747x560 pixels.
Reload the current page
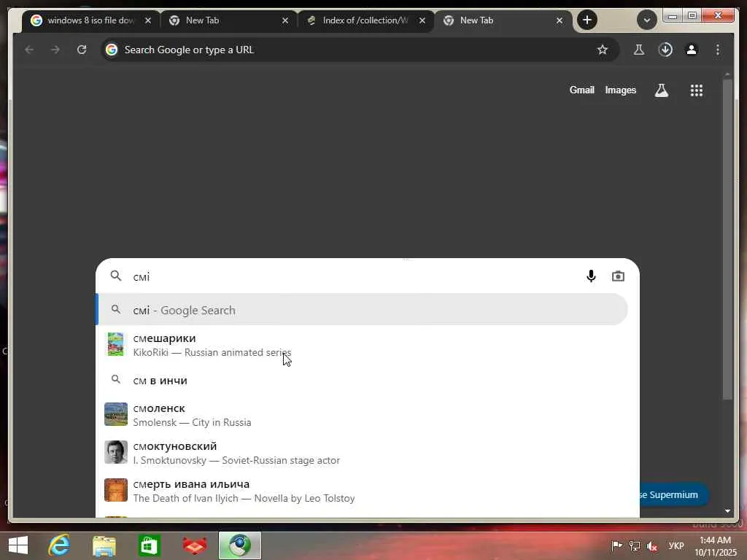click(82, 50)
